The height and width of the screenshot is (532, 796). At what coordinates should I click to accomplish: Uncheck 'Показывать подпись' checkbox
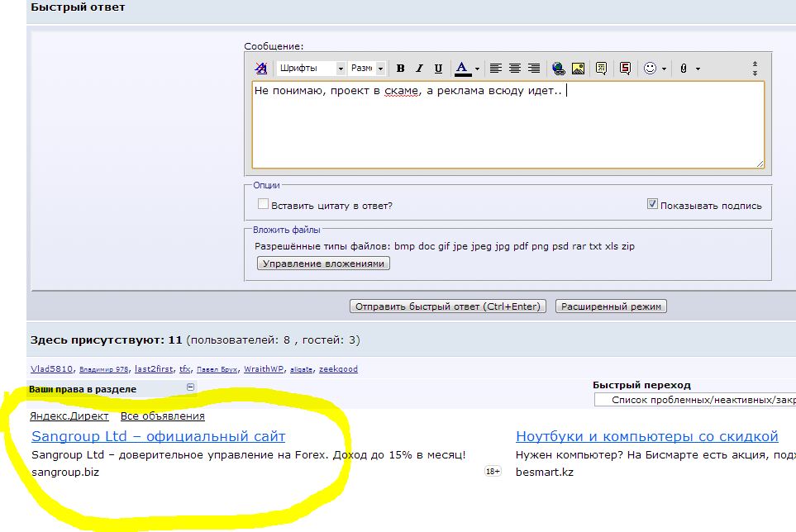(x=652, y=204)
